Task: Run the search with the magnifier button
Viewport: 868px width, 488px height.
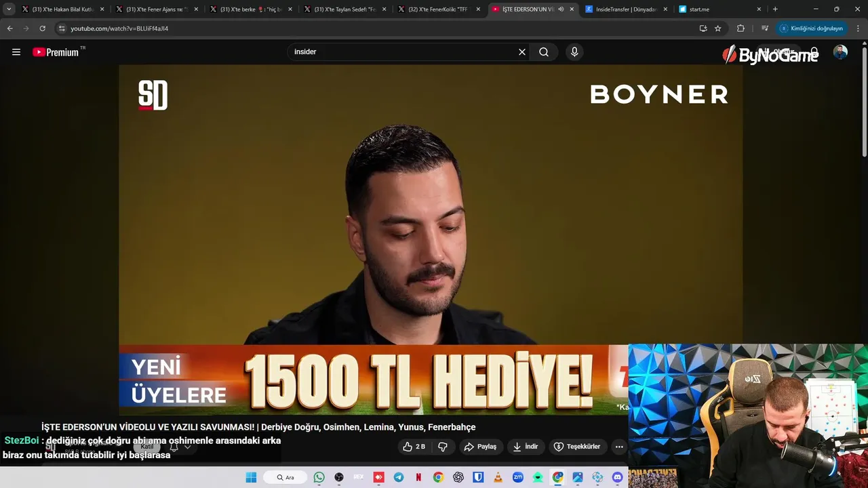Action: pyautogui.click(x=544, y=52)
